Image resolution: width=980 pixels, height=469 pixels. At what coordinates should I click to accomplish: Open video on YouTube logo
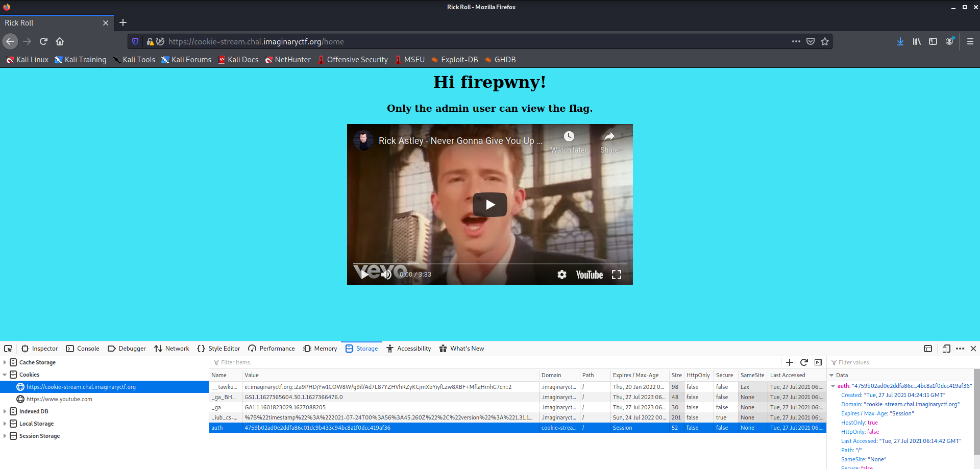pyautogui.click(x=590, y=275)
